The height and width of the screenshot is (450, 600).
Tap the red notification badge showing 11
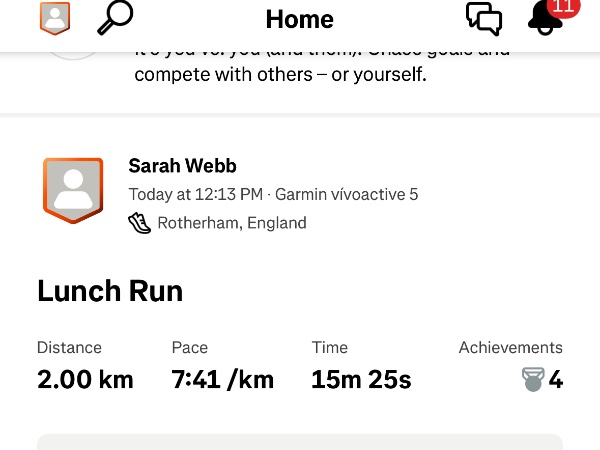pyautogui.click(x=564, y=7)
